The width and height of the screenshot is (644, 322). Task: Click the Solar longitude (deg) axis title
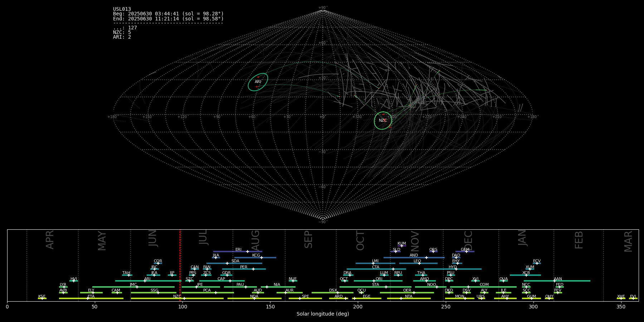point(323,314)
